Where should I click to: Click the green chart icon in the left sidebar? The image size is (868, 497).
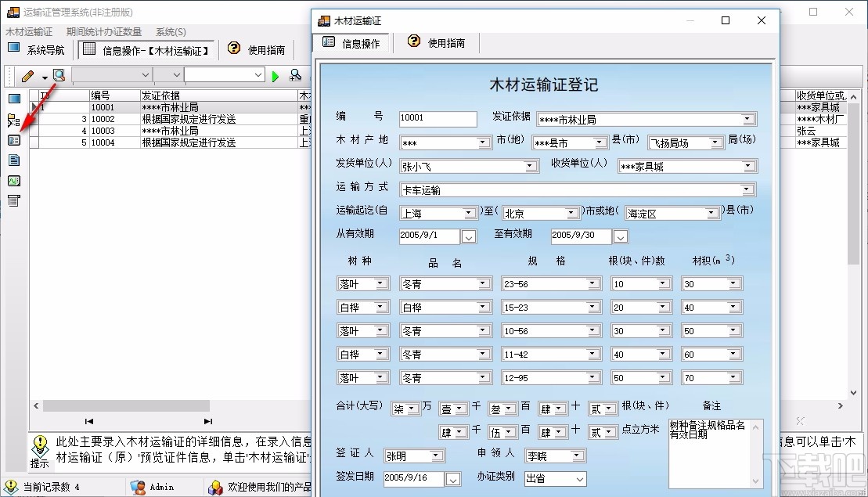tap(14, 180)
